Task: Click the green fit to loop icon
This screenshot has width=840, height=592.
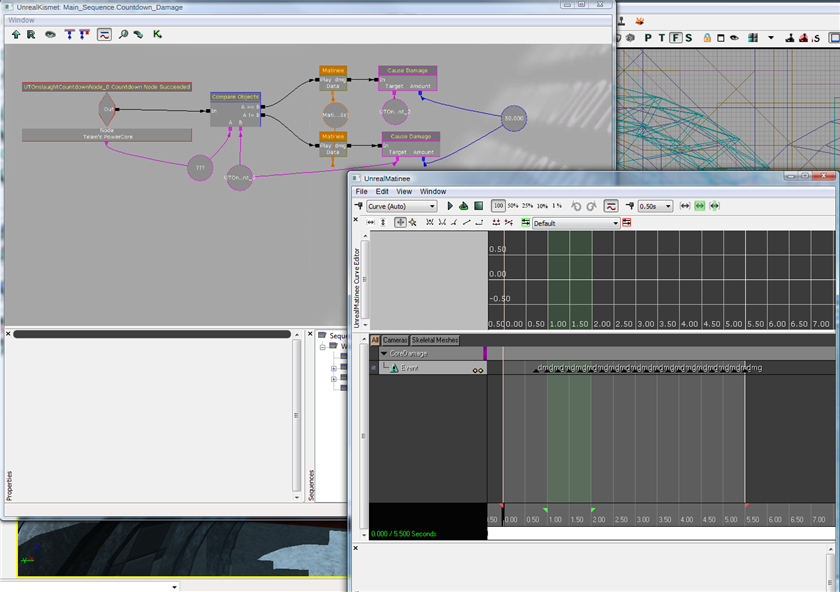Action: (700, 206)
